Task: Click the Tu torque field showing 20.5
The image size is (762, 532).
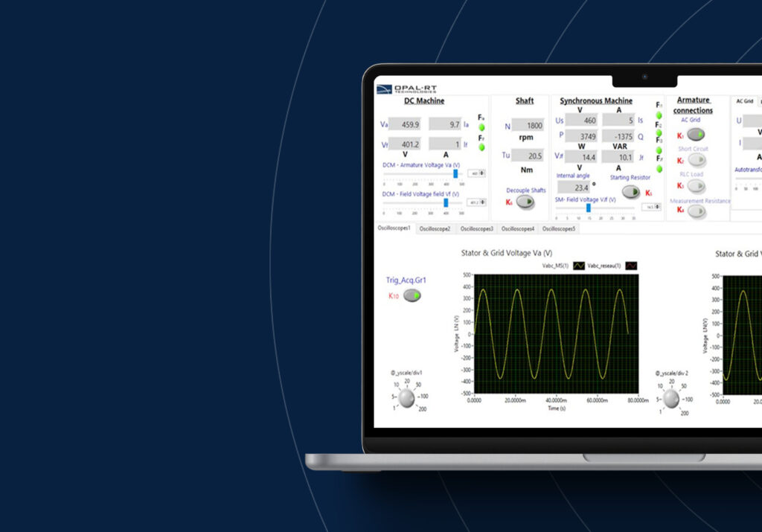Action: [x=528, y=156]
